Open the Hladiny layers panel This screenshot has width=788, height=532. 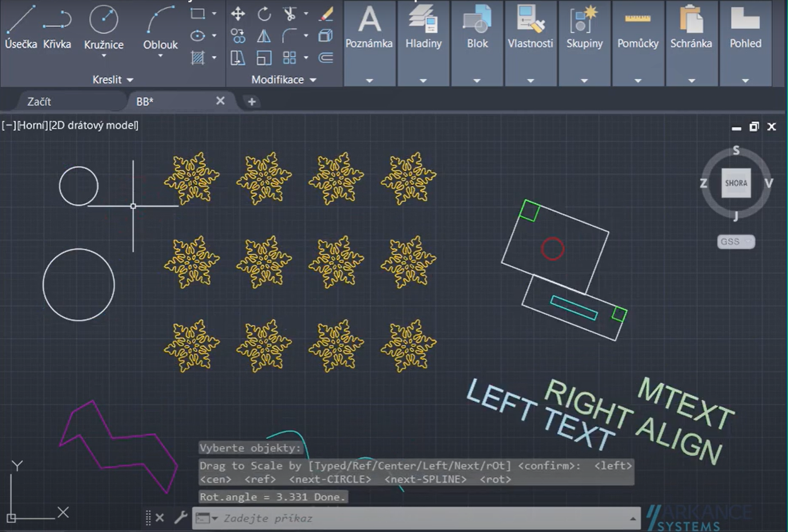423,43
